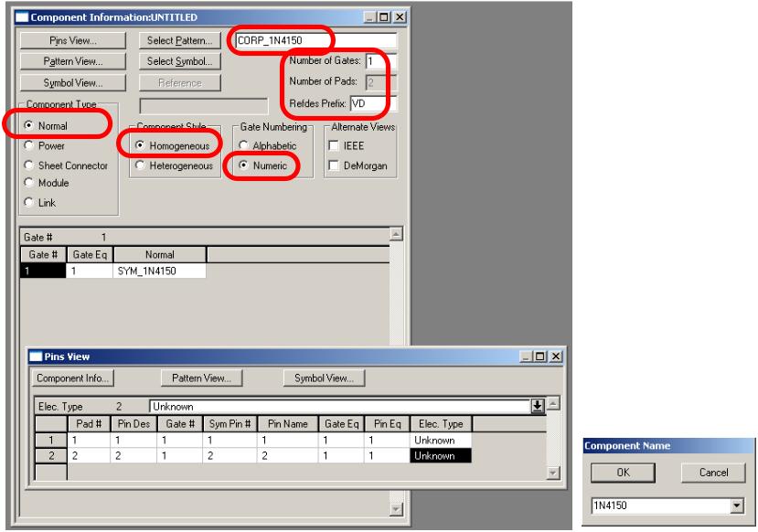758x532 pixels.
Task: Click Unknown Elec. Type cell in row 1
Action: (441, 441)
